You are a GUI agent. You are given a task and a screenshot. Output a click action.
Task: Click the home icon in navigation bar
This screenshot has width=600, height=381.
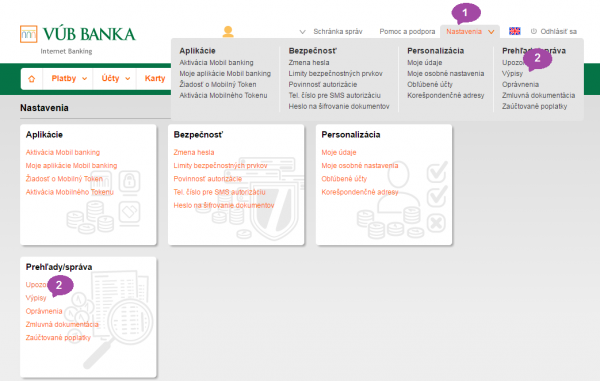[x=32, y=79]
